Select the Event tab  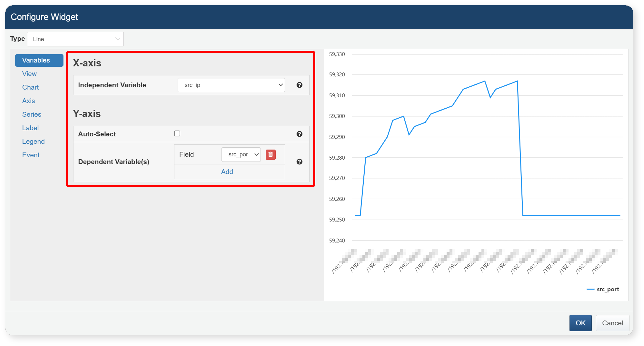point(31,155)
